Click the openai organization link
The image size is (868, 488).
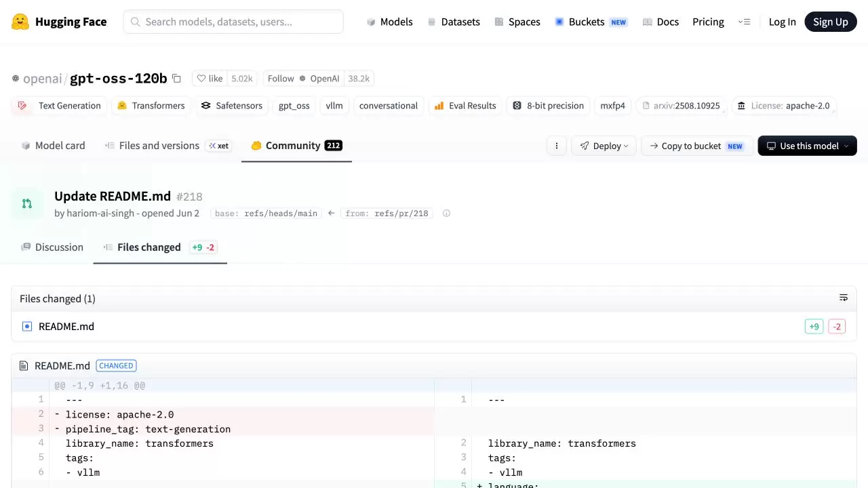click(42, 79)
